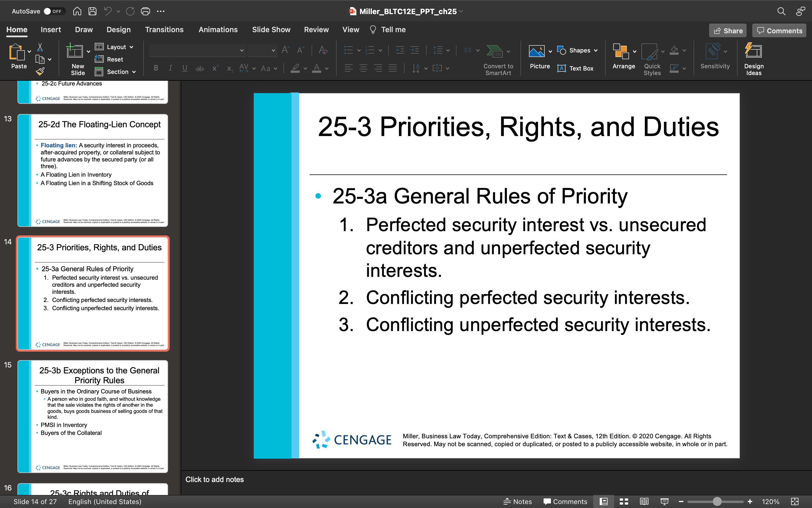Screen dimensions: 812x508
Task: Apply strikethrough formatting
Action: coord(200,68)
